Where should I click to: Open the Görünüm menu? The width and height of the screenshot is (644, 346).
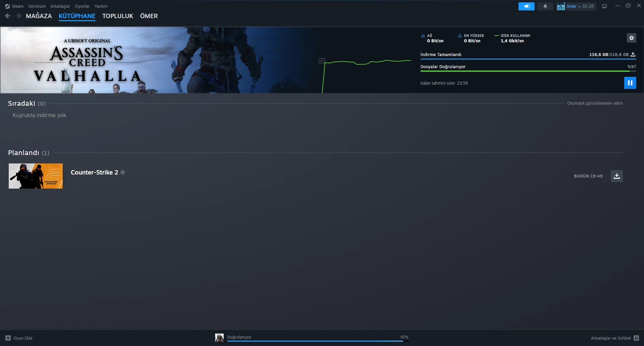(37, 6)
